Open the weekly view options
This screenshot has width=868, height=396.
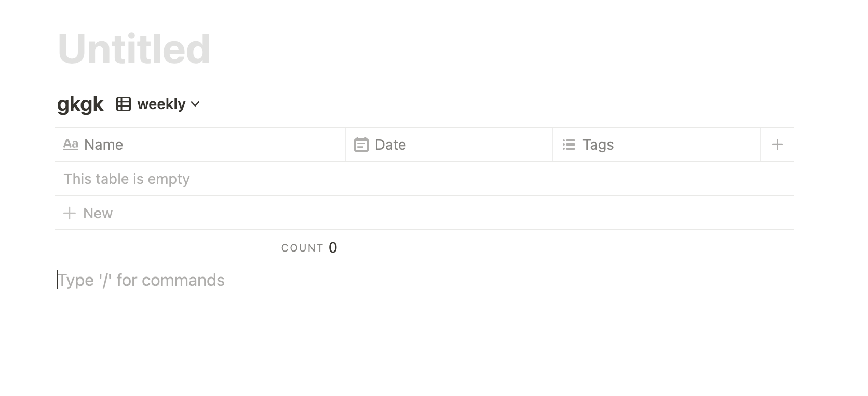point(160,104)
